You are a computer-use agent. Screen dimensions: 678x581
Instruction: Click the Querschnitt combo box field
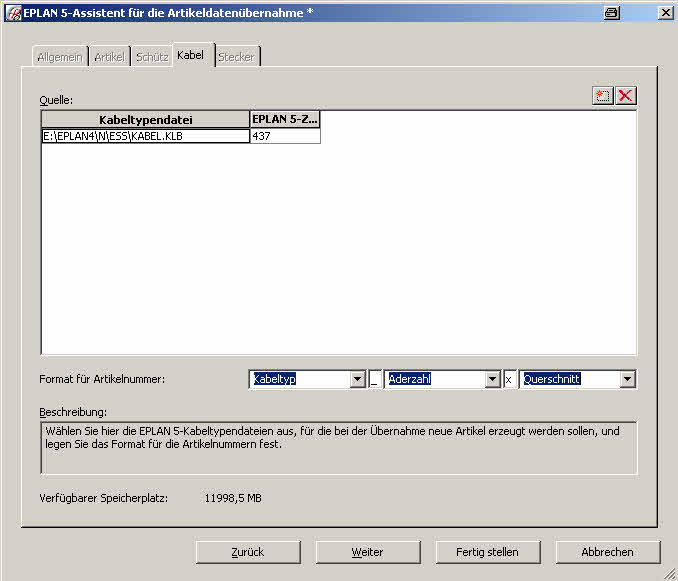(578, 380)
